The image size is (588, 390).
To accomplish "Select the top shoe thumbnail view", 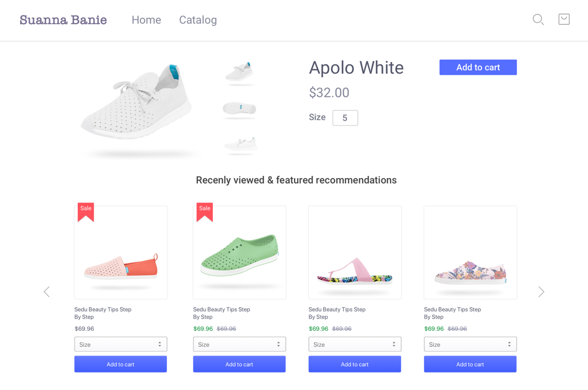I will click(239, 72).
